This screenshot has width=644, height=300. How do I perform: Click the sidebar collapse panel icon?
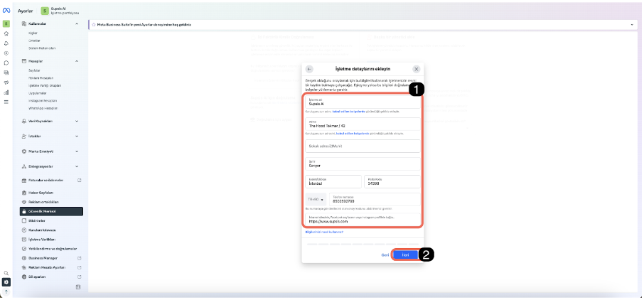coord(78,287)
